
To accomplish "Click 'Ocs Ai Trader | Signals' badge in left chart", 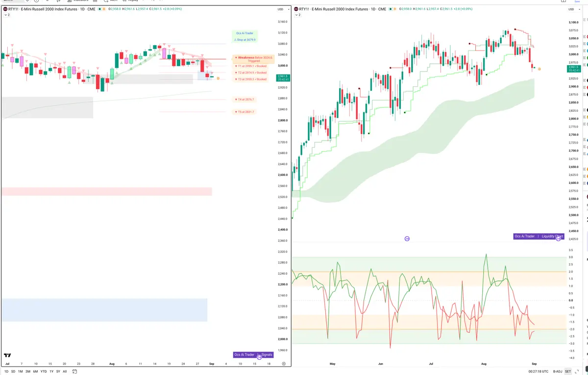I will tap(253, 354).
